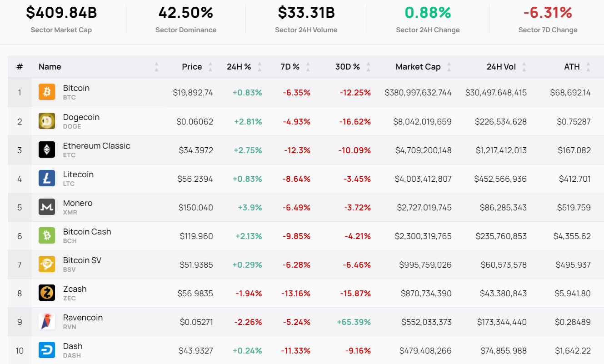Viewport: 604px width, 364px height.
Task: Click Bitcoin ATH value $68,692.14
Action: click(570, 93)
